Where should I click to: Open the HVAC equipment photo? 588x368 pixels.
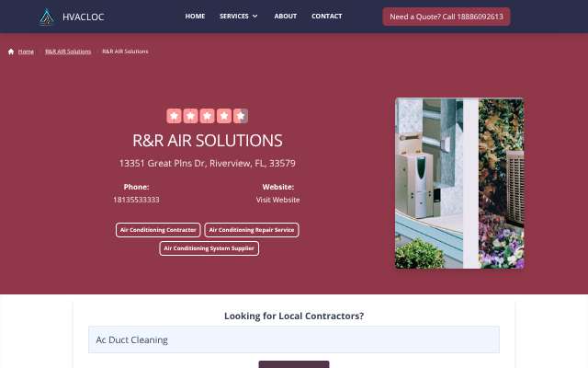click(459, 183)
